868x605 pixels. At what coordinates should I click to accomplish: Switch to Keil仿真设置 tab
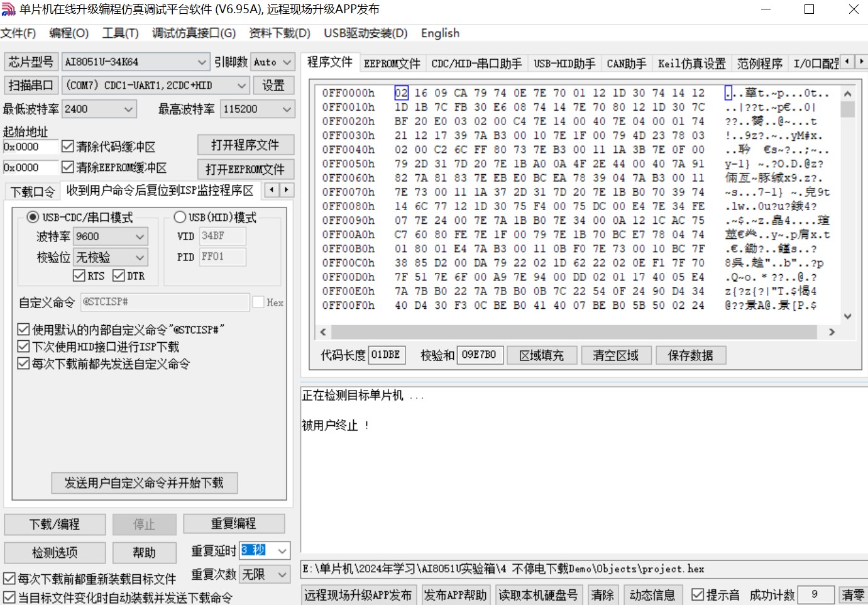pos(691,64)
